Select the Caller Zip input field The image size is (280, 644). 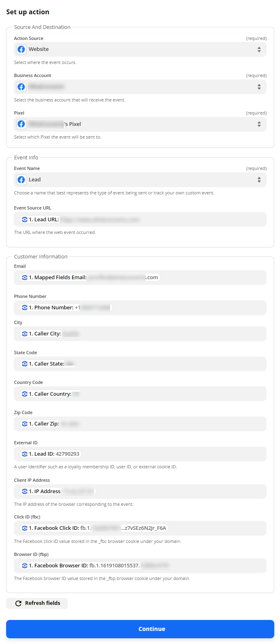click(x=140, y=424)
